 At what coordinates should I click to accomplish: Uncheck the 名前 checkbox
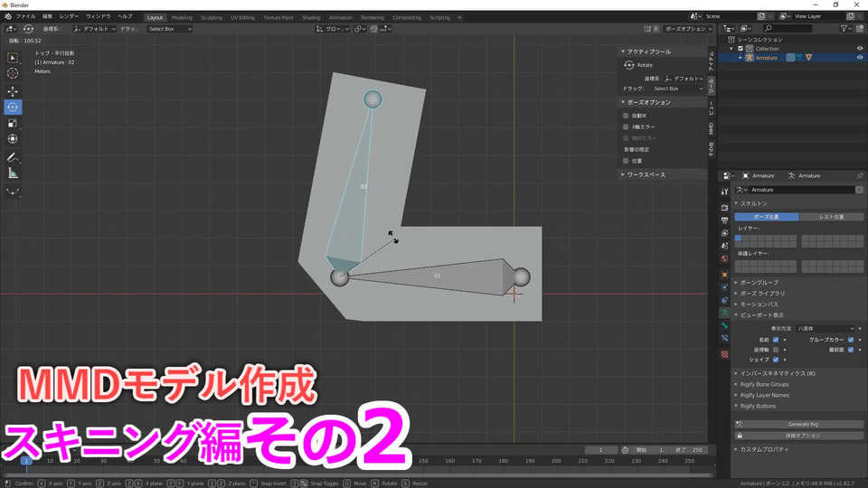pyautogui.click(x=776, y=340)
